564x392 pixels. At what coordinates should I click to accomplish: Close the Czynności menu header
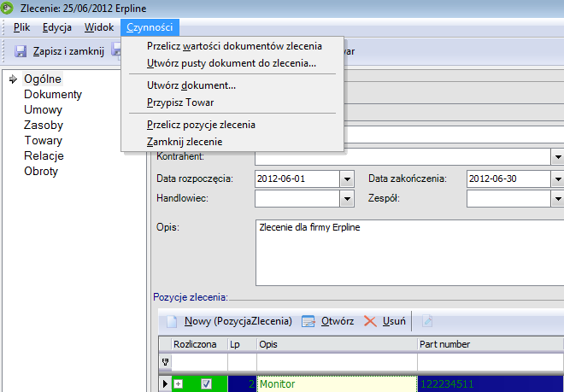pos(150,27)
